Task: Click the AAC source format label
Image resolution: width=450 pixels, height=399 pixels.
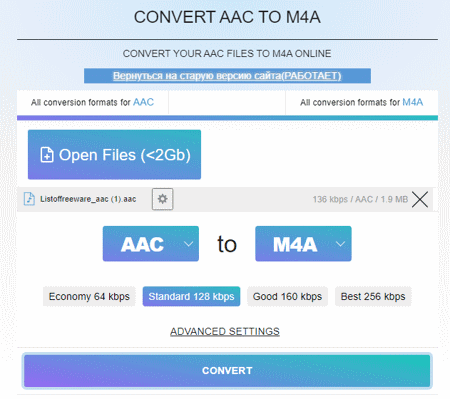Action: click(142, 244)
